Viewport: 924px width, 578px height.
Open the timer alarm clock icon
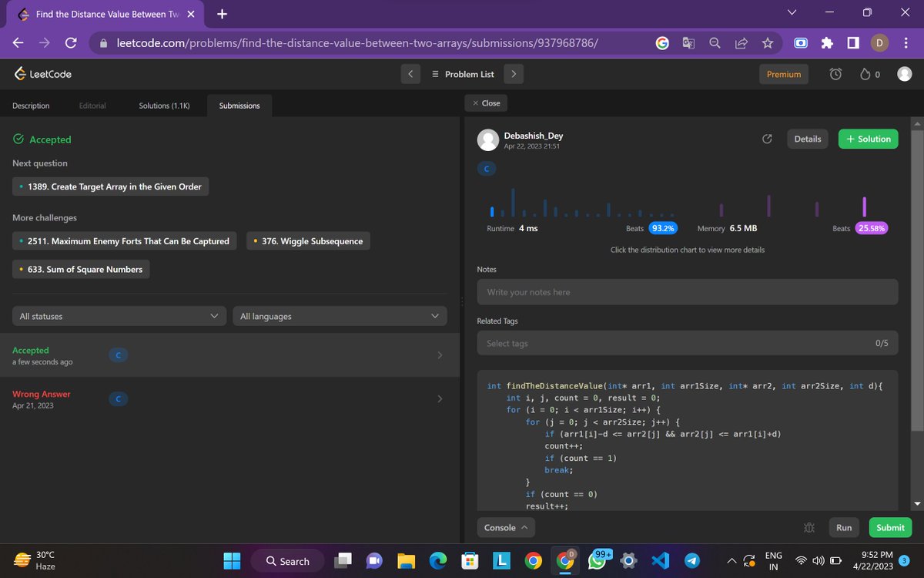click(x=836, y=74)
